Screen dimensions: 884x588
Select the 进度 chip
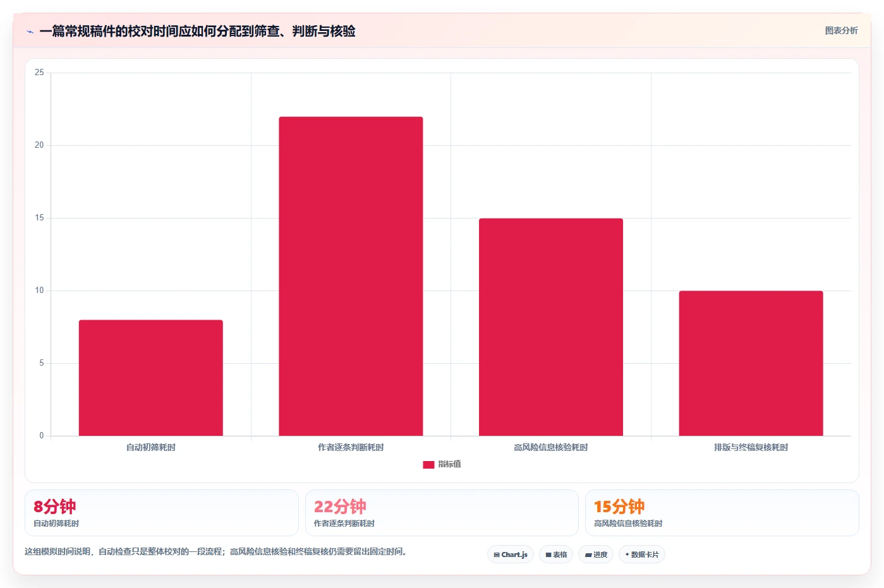coord(596,555)
